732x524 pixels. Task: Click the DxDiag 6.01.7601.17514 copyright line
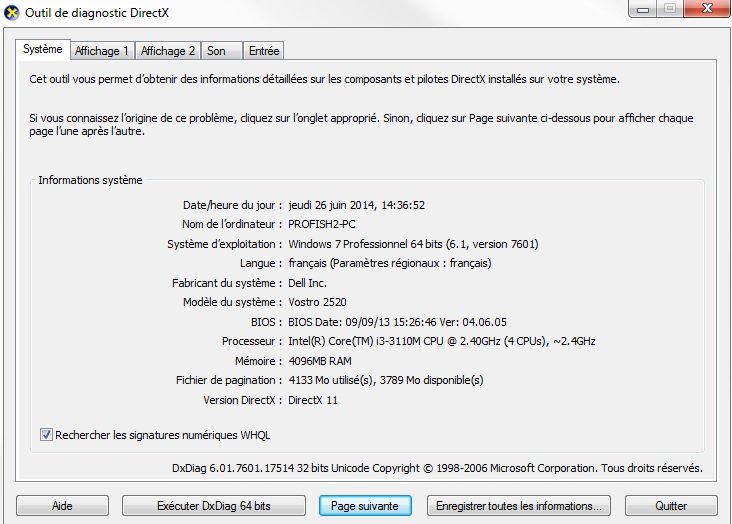(x=437, y=468)
